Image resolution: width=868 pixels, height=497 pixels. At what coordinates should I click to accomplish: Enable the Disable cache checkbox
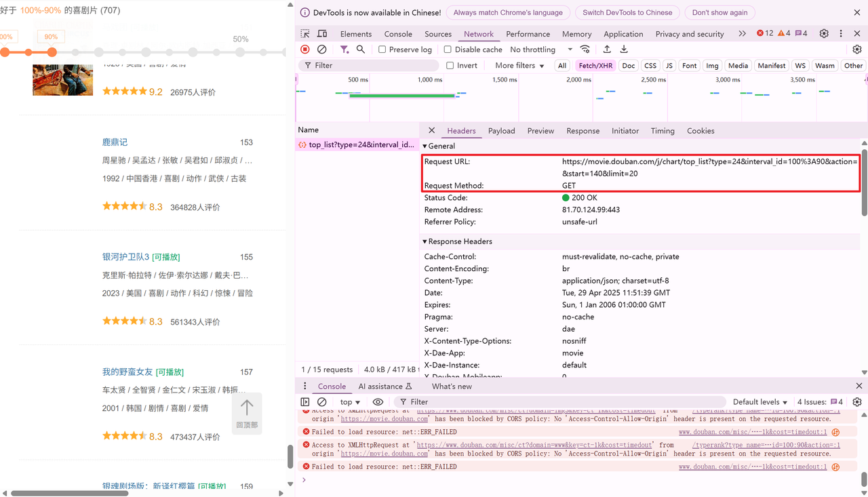pyautogui.click(x=448, y=49)
